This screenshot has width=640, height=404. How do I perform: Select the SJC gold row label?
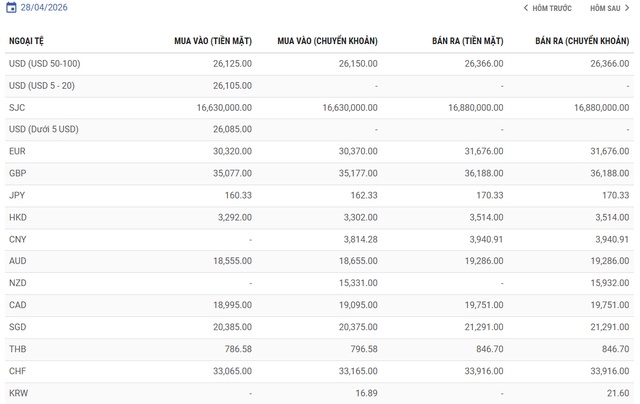point(16,107)
